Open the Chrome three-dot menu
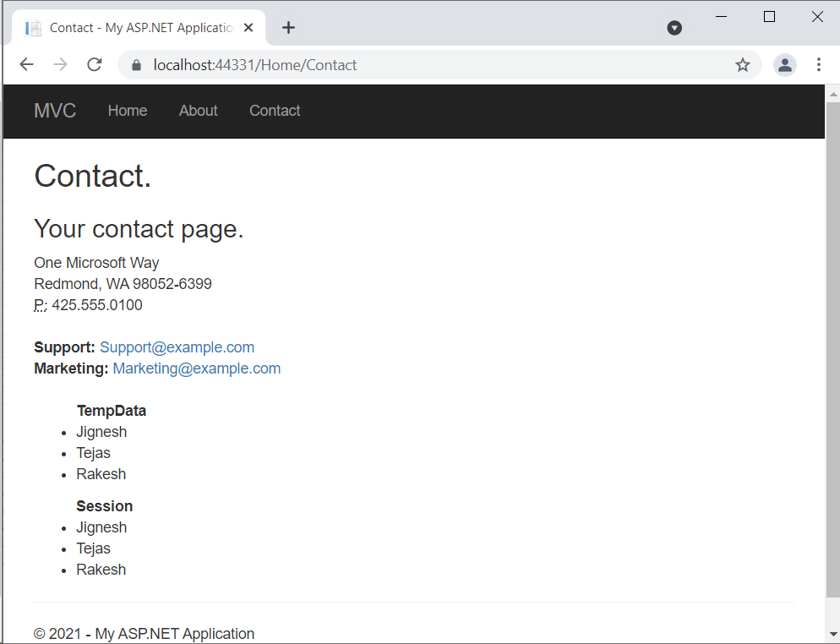840x644 pixels. click(818, 65)
